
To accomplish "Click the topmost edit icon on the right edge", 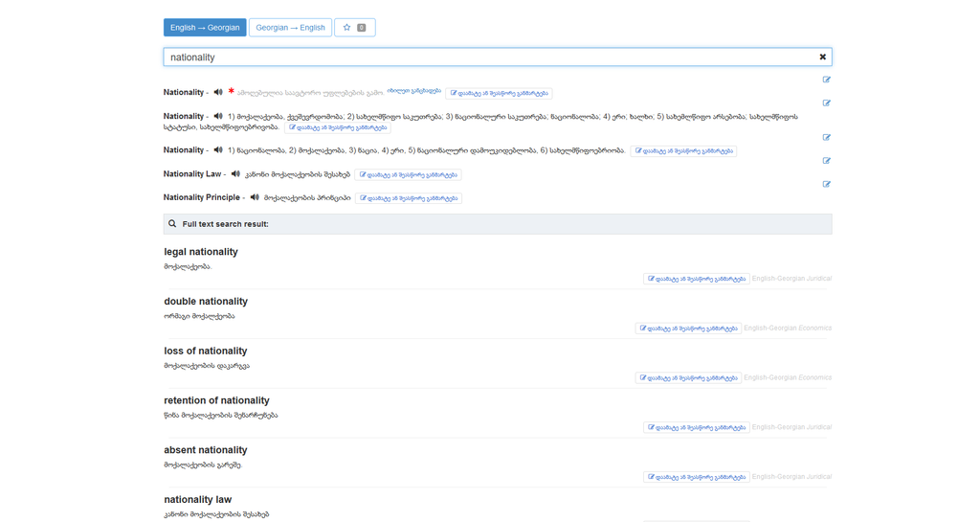I will pyautogui.click(x=827, y=79).
